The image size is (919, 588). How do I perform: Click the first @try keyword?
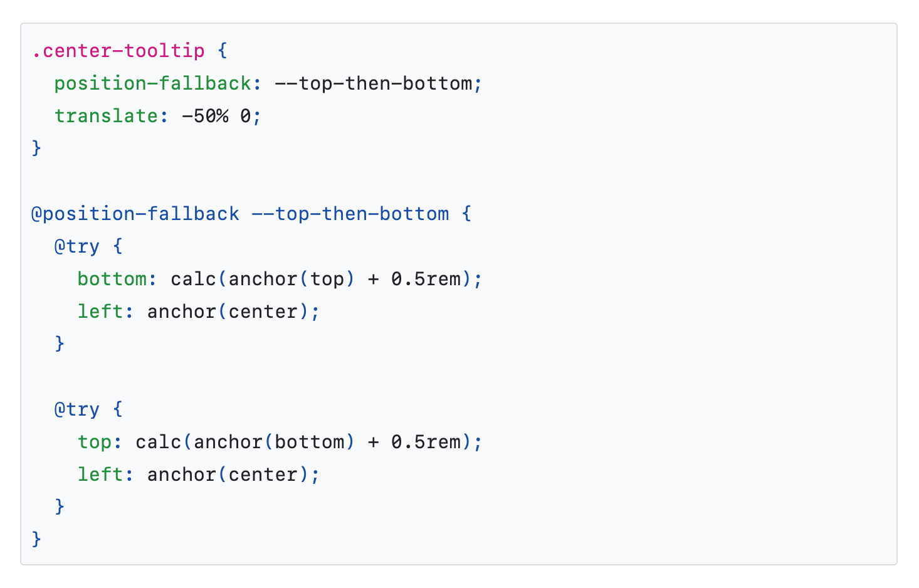coord(77,246)
